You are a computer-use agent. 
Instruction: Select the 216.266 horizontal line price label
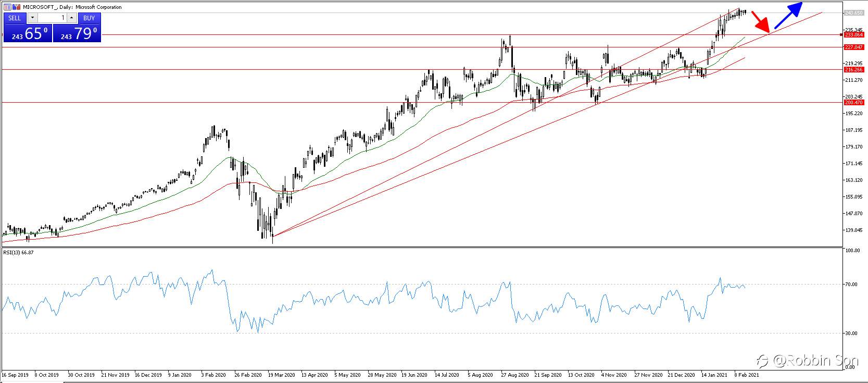click(x=853, y=69)
